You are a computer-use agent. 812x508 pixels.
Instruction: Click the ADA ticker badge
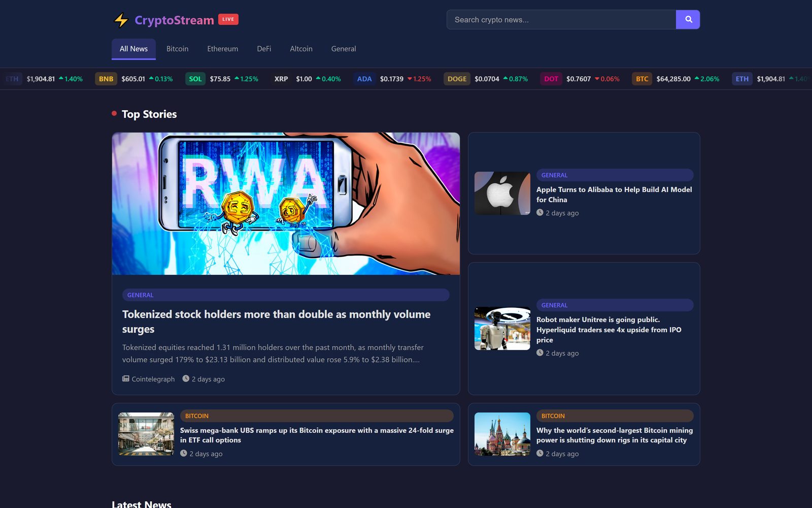pos(364,79)
